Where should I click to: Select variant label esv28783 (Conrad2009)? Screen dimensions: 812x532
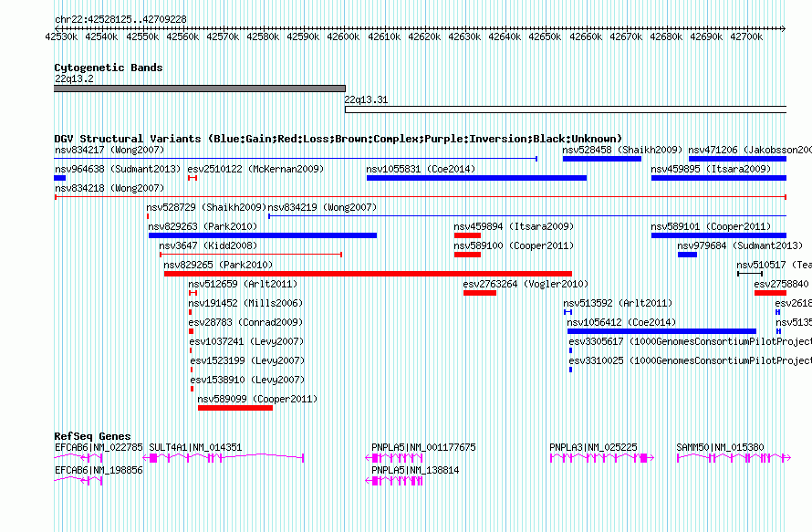pos(245,322)
